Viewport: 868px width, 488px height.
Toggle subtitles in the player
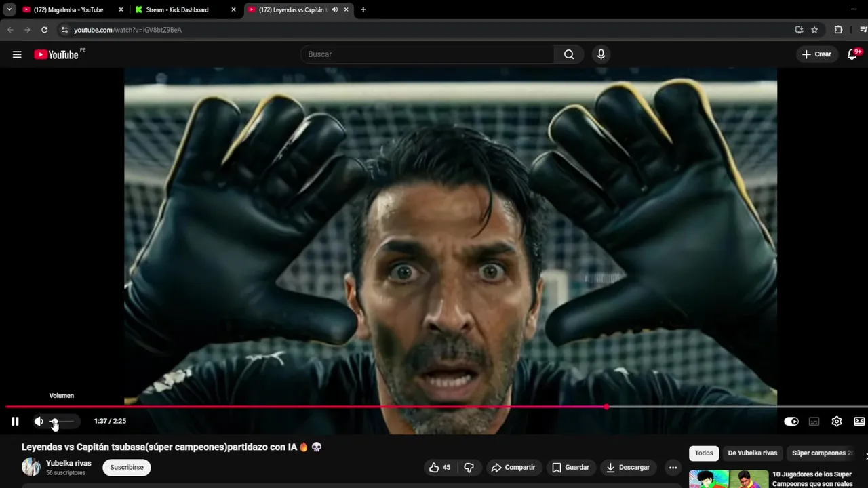pyautogui.click(x=814, y=421)
